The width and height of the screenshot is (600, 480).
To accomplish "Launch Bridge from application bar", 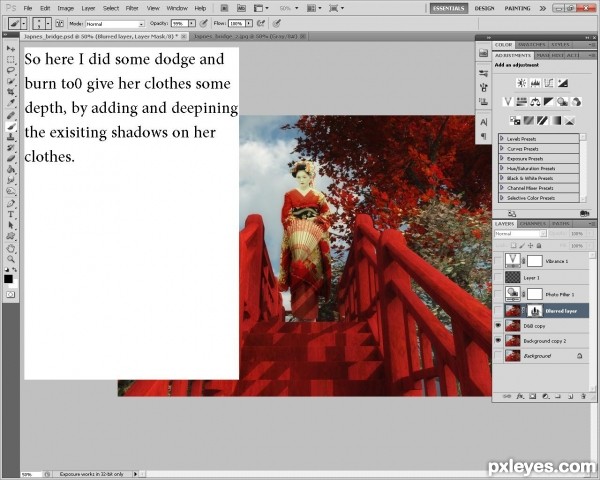I will 225,8.
